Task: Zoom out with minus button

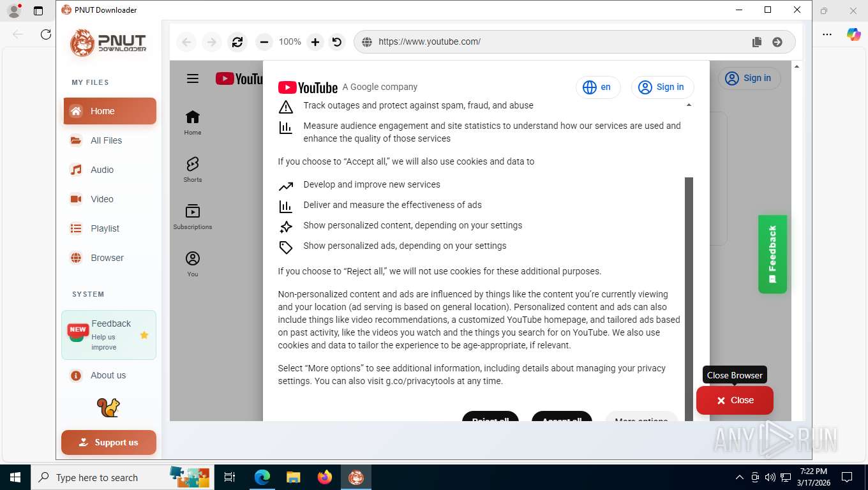Action: pos(264,42)
